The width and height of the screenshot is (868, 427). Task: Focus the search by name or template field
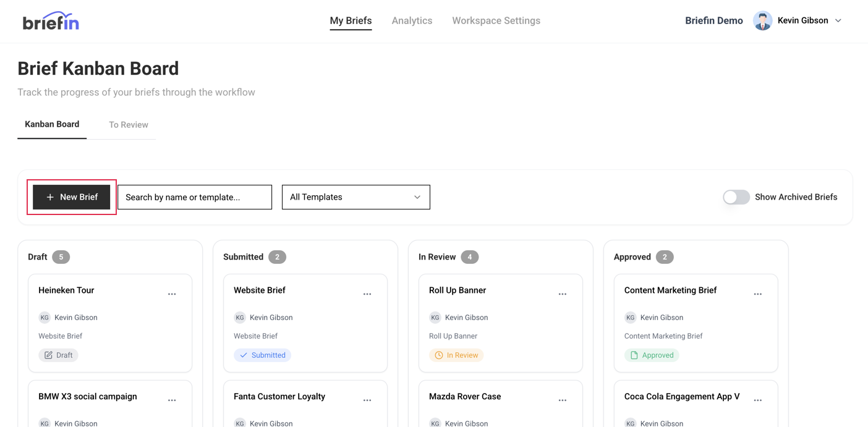[195, 197]
